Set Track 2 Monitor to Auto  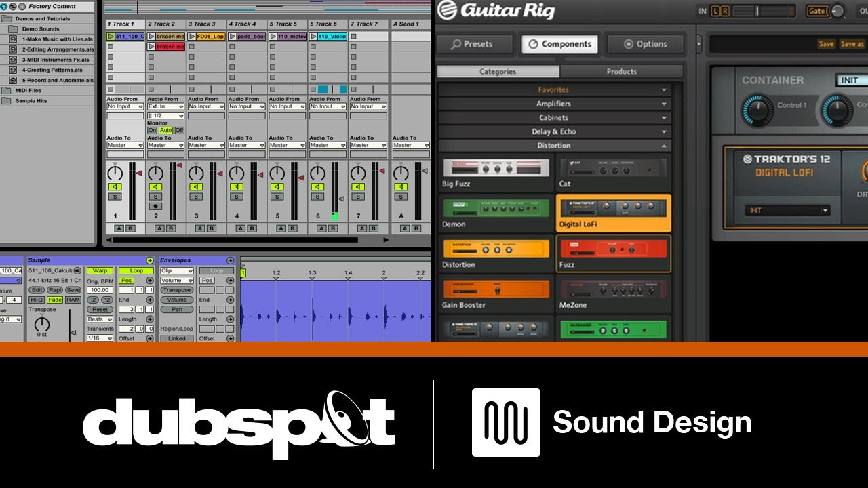165,130
